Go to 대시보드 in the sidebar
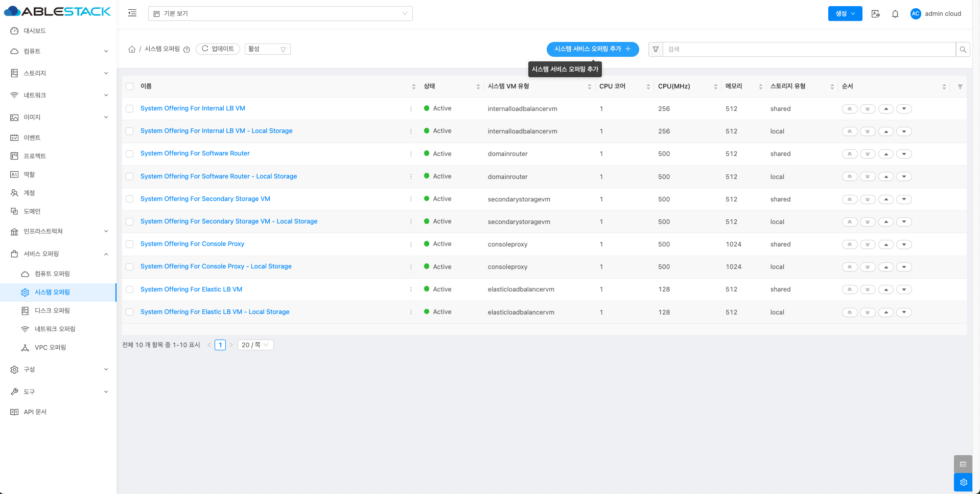Screen dimensions: 980x494 coord(35,31)
